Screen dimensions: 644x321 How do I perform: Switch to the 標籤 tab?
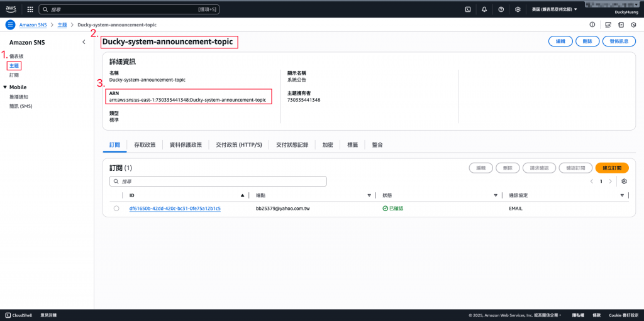(352, 145)
